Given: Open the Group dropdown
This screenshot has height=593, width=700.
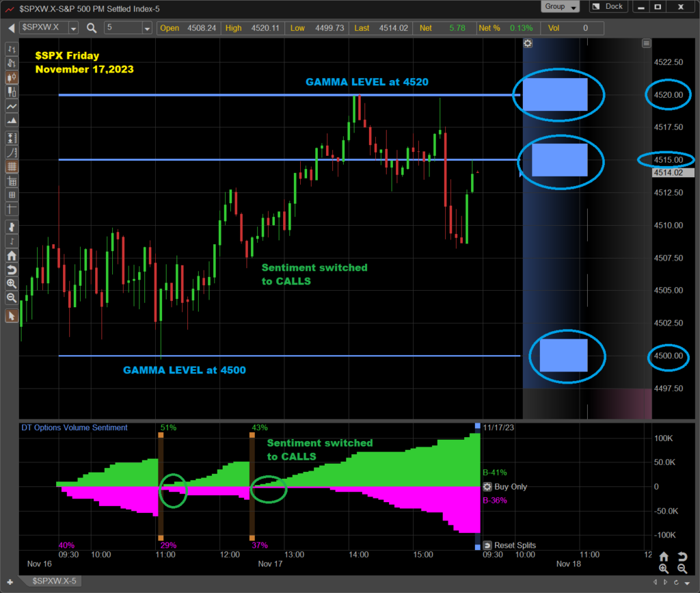Looking at the screenshot, I should (x=561, y=7).
